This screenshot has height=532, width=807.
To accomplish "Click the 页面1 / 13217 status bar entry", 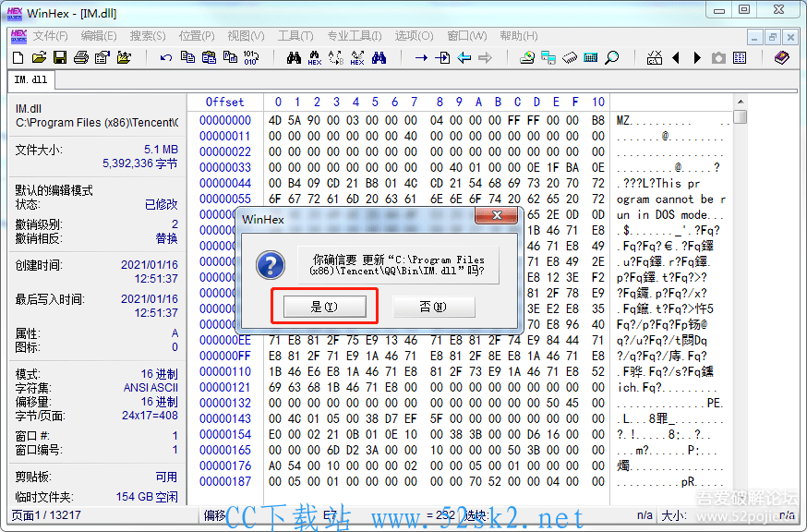I will click(x=46, y=515).
